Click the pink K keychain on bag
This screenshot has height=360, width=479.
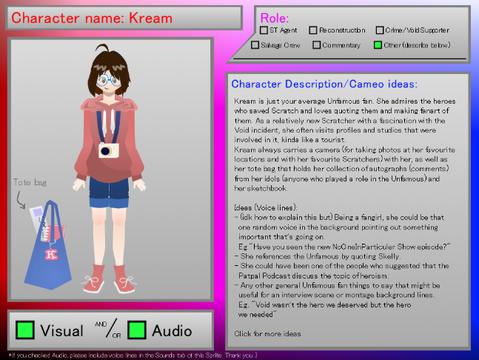(x=51, y=254)
